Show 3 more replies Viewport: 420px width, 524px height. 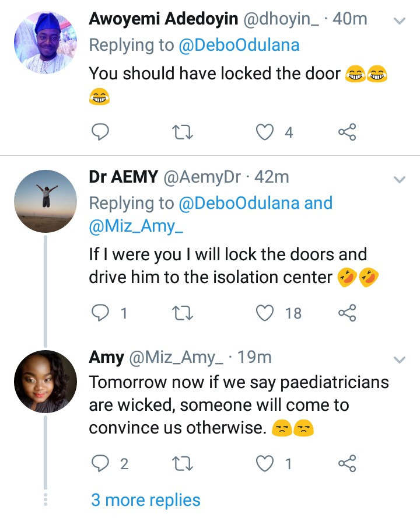click(x=145, y=500)
